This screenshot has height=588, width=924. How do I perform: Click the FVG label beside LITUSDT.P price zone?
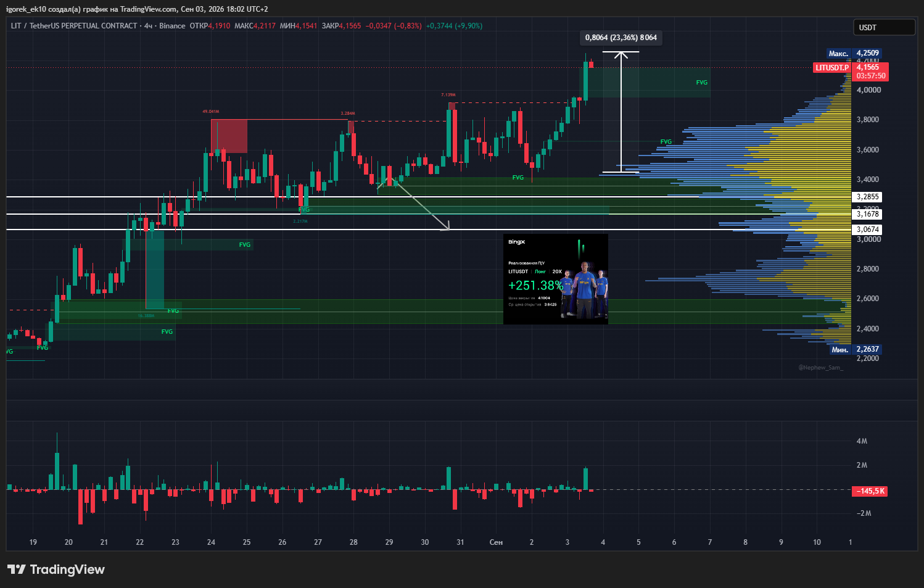[702, 83]
